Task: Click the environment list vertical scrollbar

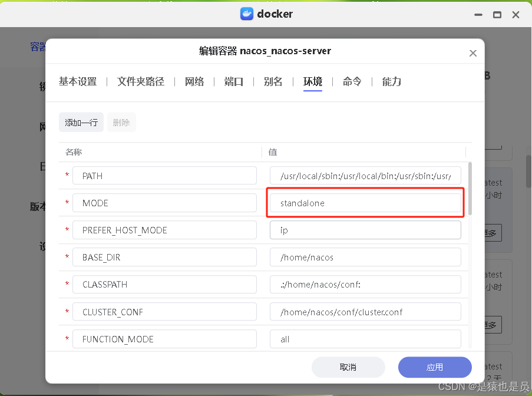Action: 470,189
